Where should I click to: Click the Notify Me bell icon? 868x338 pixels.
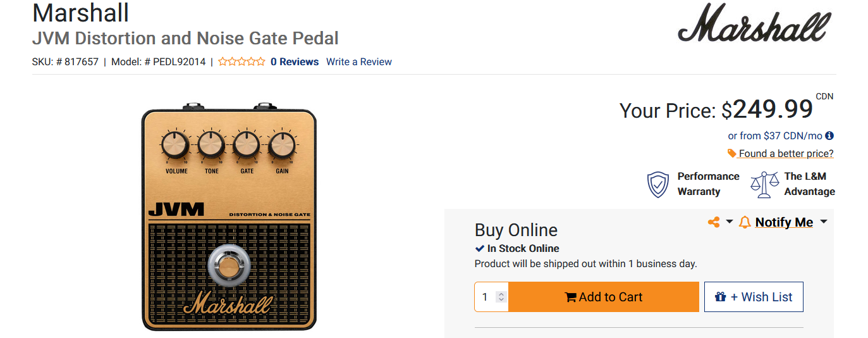click(745, 222)
